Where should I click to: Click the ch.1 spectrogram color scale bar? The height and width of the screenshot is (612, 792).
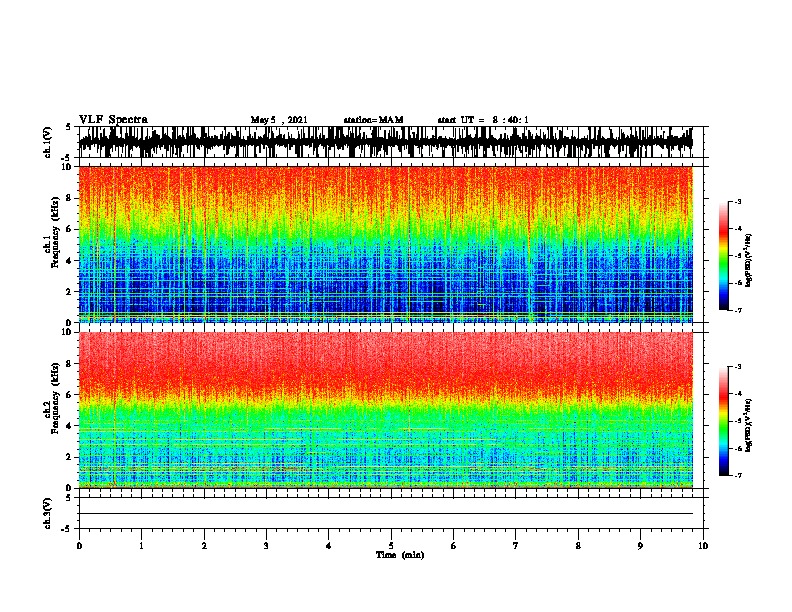pos(723,256)
